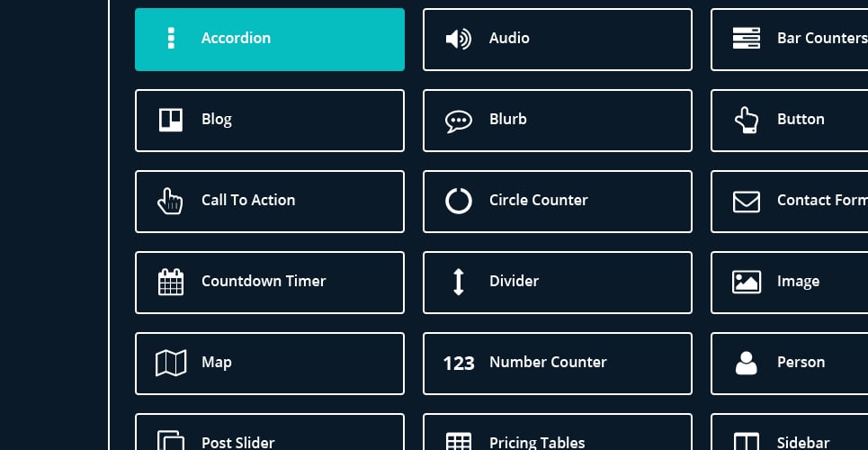Image resolution: width=868 pixels, height=450 pixels.
Task: Click the Circle Counter ring icon
Action: click(459, 201)
